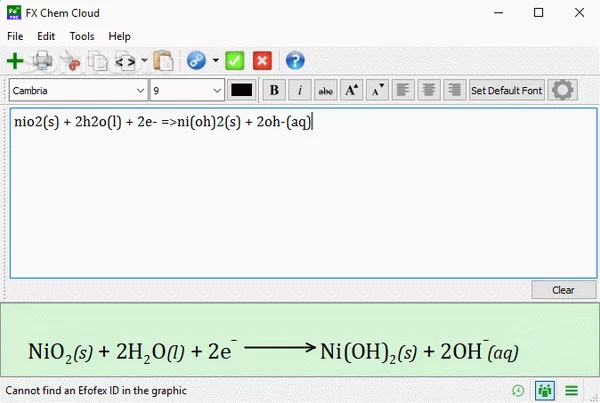The image size is (600, 403).
Task: Click the blue question mark Help icon
Action: [x=295, y=60]
